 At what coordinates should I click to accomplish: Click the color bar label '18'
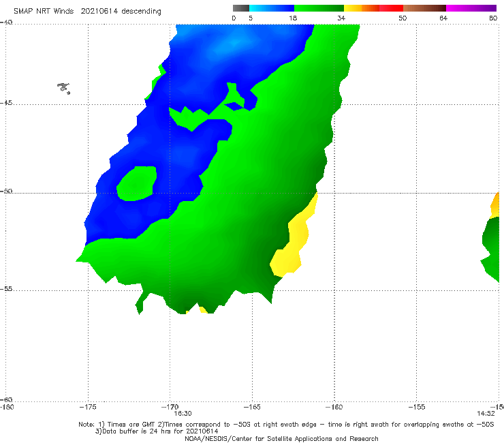pos(293,18)
